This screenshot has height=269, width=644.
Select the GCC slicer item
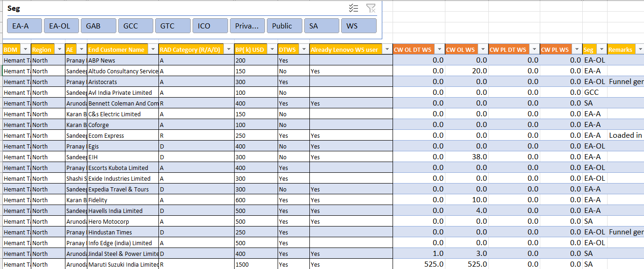coord(136,26)
